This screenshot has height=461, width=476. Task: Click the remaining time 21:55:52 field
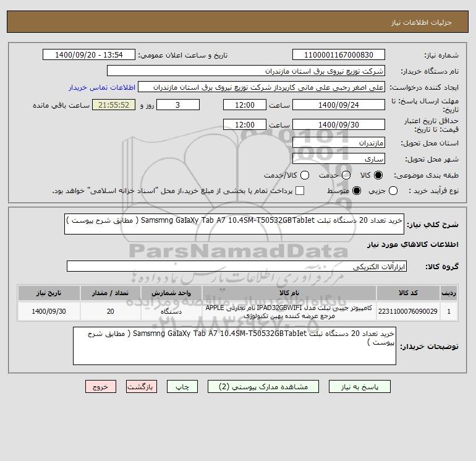coord(114,105)
